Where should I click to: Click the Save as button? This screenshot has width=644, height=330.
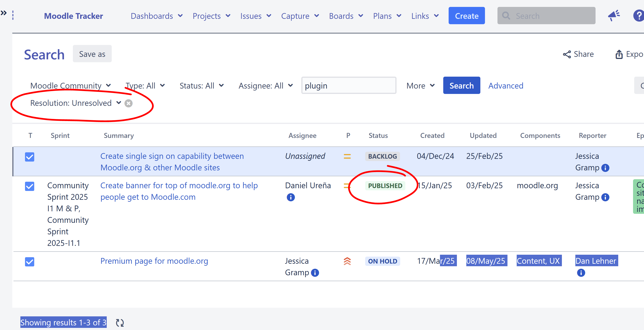click(x=92, y=54)
